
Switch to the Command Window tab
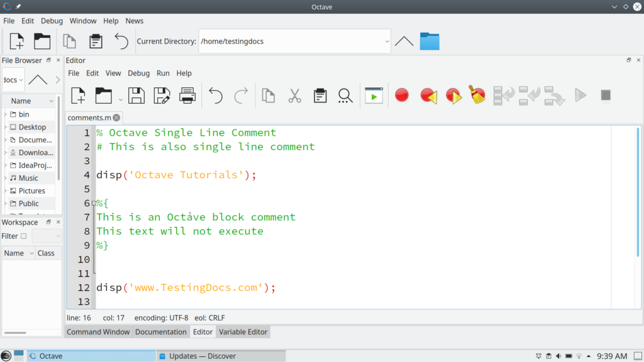pos(98,332)
